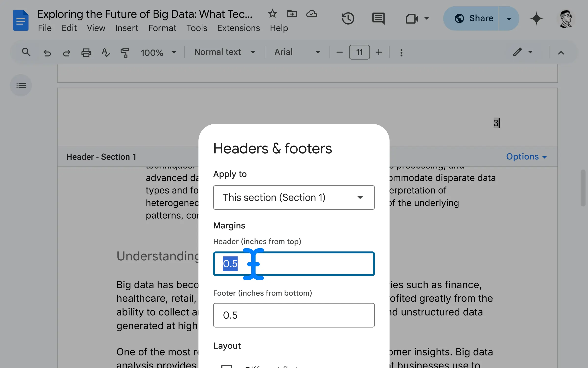Increase font size with plus
This screenshot has height=368, width=588.
coord(379,52)
